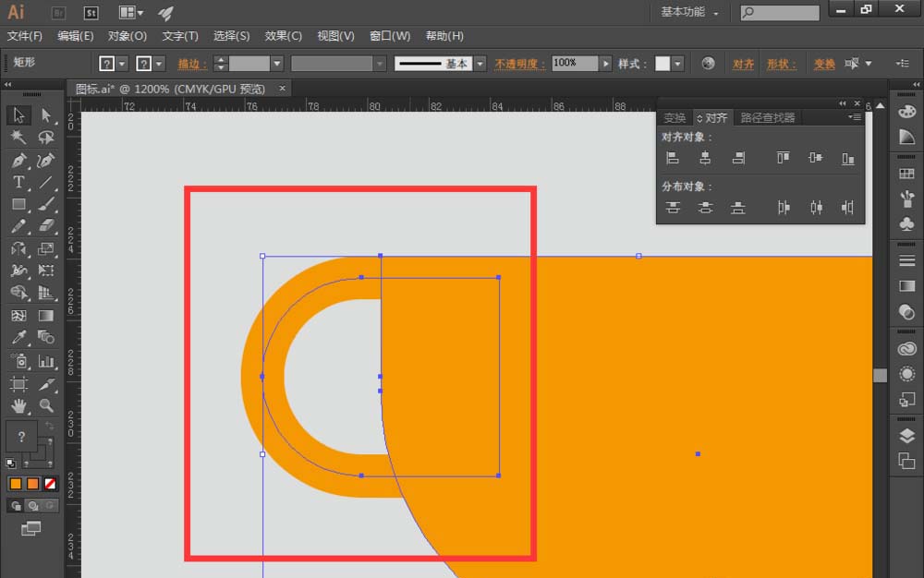Select the Type tool
Screen dimensions: 924x578
[18, 183]
